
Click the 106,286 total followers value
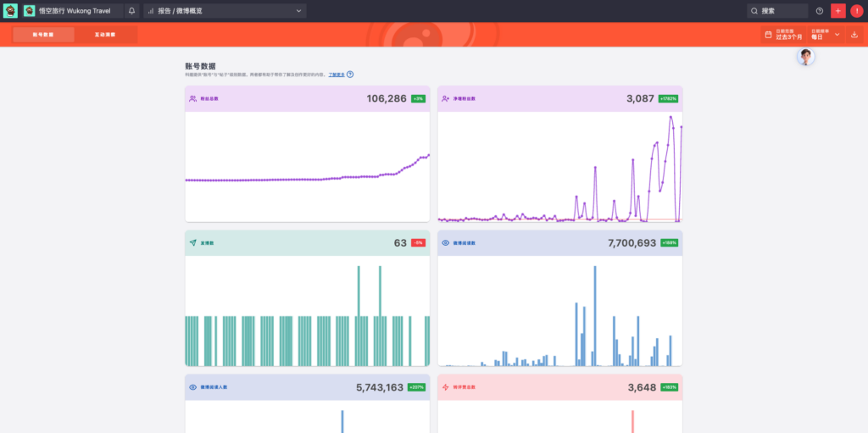(x=386, y=98)
